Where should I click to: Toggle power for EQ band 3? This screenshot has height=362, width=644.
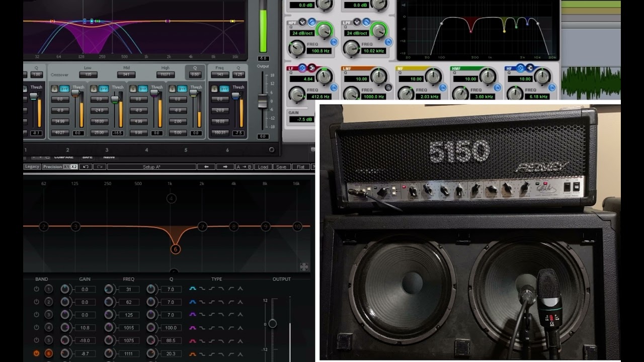pos(36,315)
